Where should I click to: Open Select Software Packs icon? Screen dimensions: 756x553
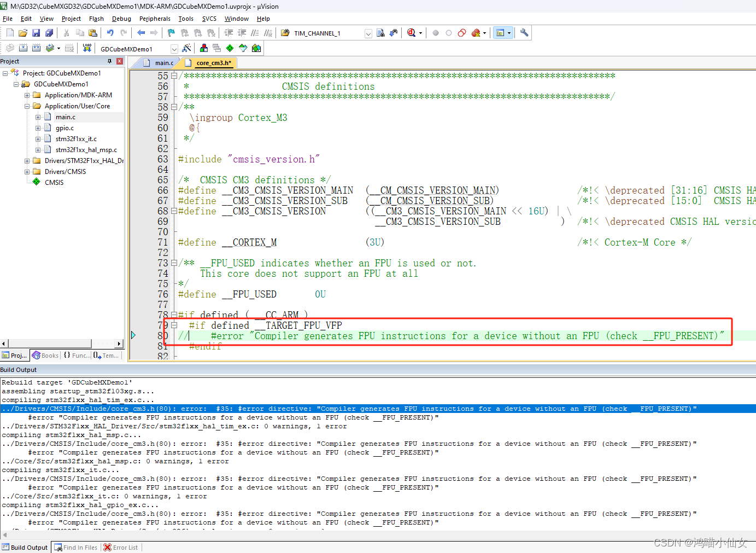coord(243,48)
